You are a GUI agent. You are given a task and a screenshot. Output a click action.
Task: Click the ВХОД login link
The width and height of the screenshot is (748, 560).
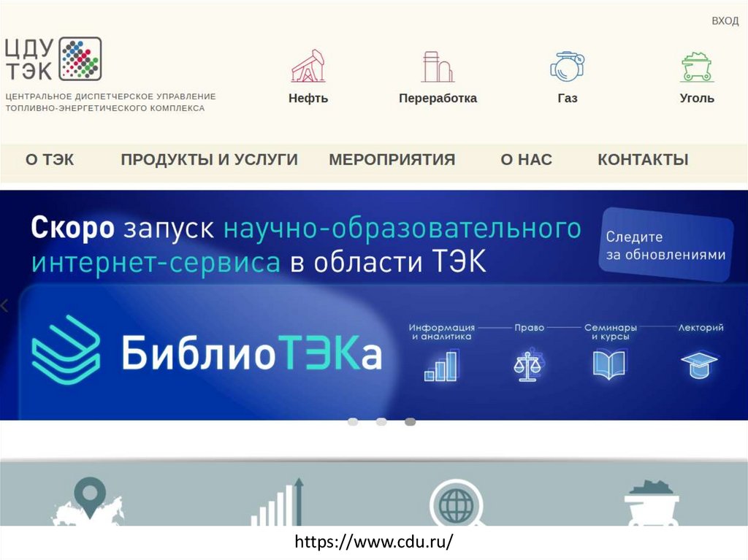(725, 21)
